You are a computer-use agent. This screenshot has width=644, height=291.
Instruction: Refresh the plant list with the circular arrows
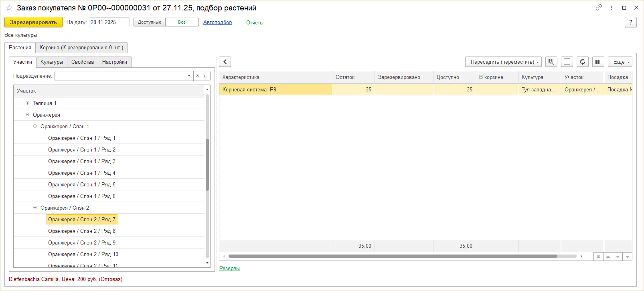point(583,62)
